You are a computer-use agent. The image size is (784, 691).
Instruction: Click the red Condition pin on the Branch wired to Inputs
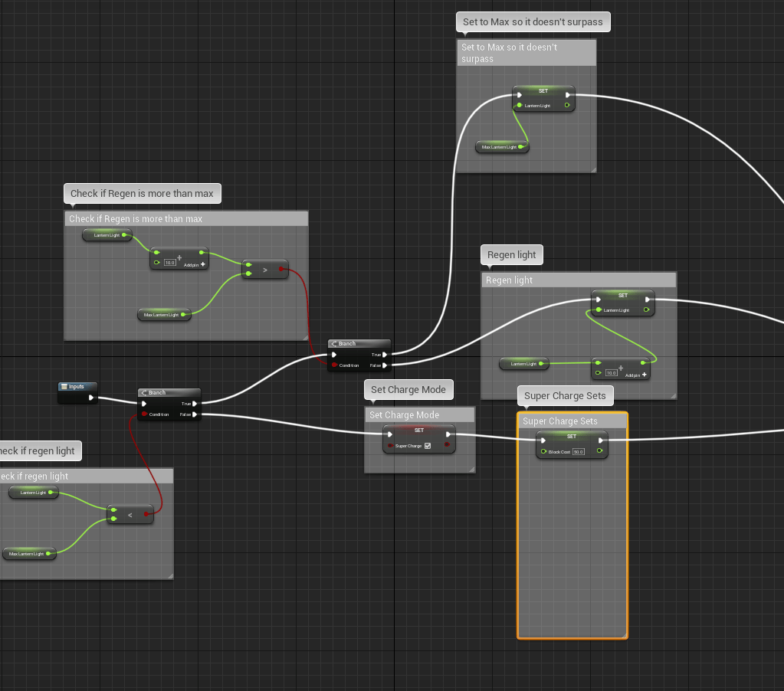[x=143, y=414]
